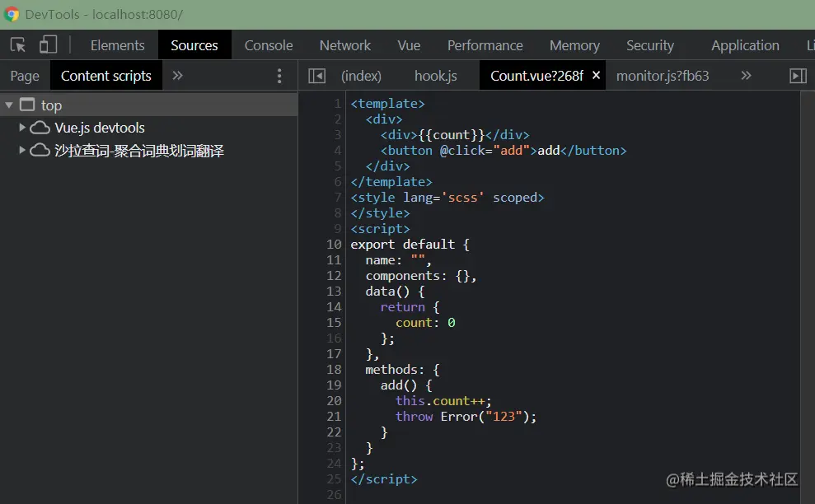815x504 pixels.
Task: Click the button @click="add" template line
Action: pyautogui.click(x=504, y=151)
